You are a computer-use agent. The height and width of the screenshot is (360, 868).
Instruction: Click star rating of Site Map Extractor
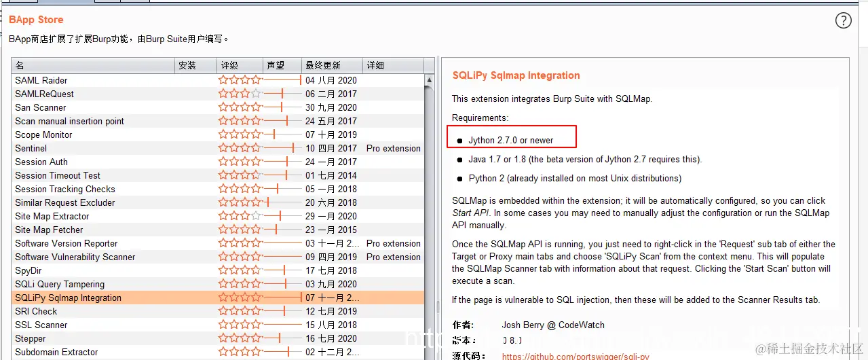[240, 216]
